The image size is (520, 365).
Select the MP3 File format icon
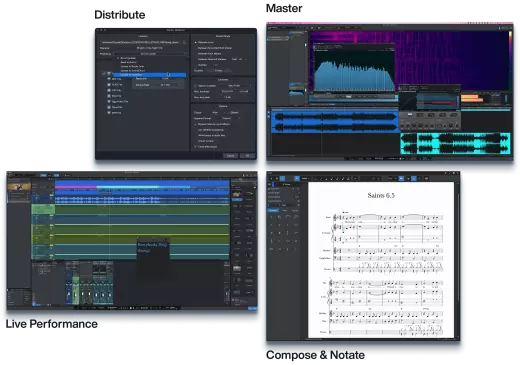click(x=109, y=113)
